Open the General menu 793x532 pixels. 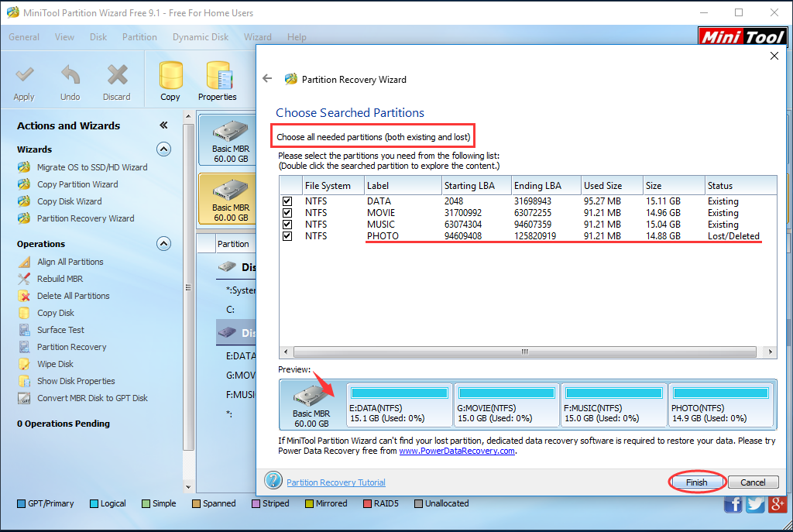coord(24,37)
